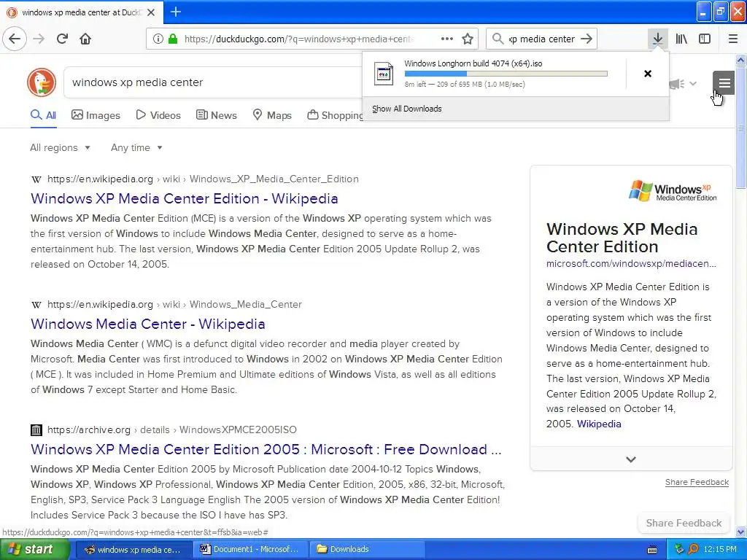Open the Windows Start menu

[35, 550]
